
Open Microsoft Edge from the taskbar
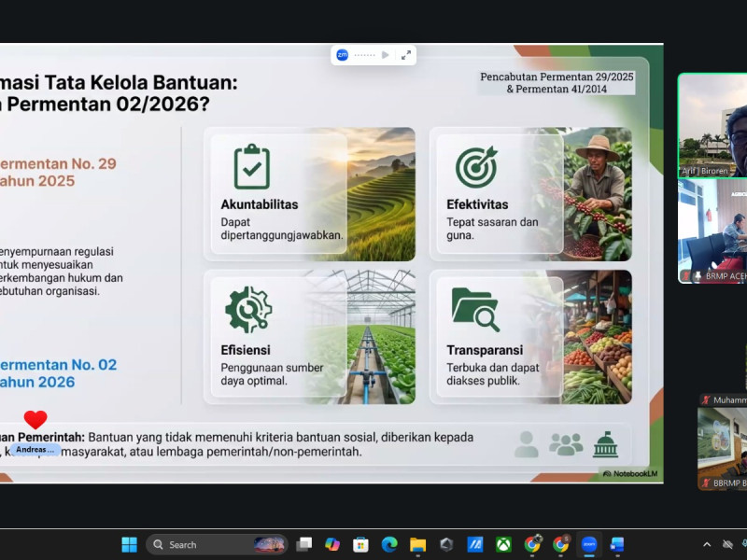(389, 544)
